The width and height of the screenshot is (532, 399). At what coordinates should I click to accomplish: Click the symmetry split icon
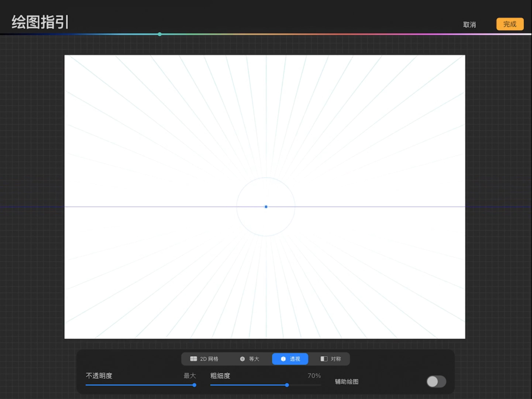point(324,359)
